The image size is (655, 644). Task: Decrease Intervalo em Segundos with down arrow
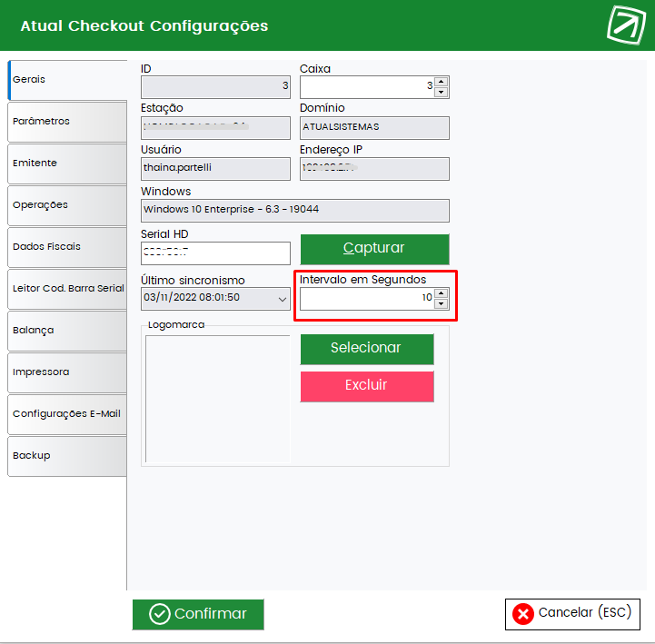point(442,303)
